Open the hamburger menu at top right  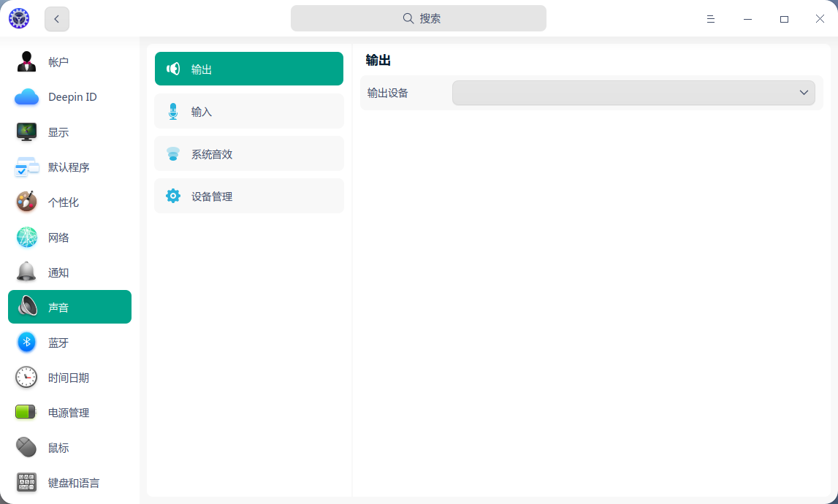click(710, 19)
